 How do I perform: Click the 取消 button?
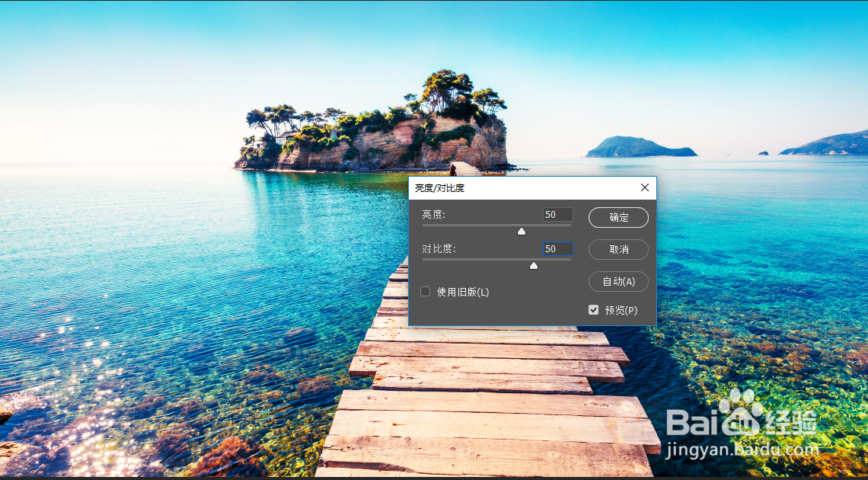tap(618, 250)
